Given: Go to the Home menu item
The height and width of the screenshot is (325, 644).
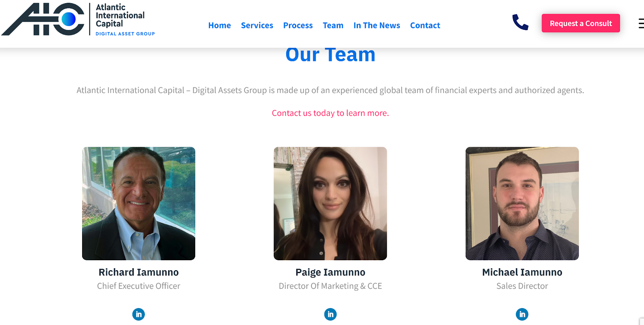Looking at the screenshot, I should point(219,25).
